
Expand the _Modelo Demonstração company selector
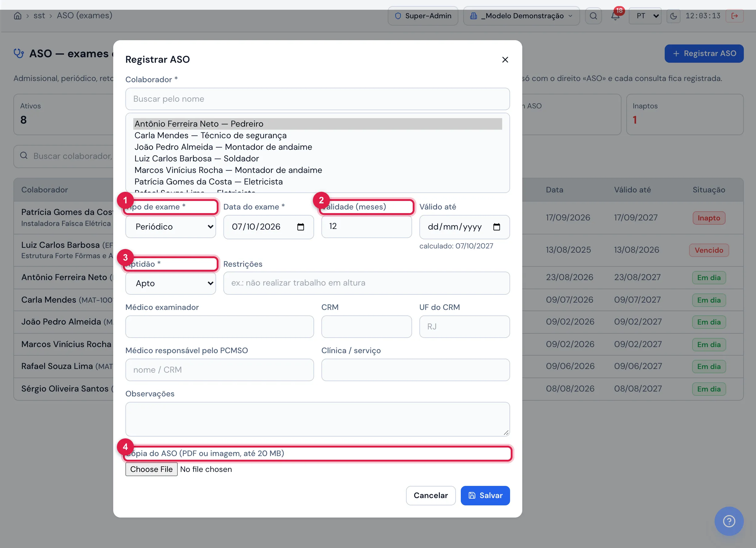521,16
